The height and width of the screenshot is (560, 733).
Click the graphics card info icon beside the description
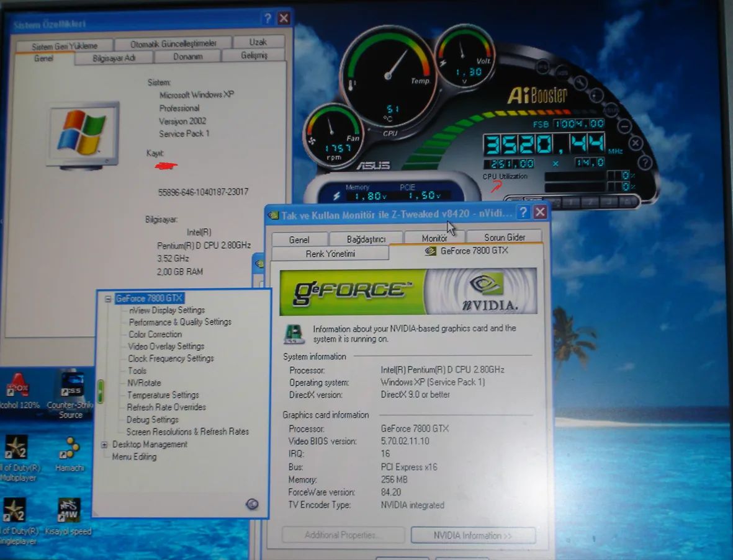pos(295,334)
